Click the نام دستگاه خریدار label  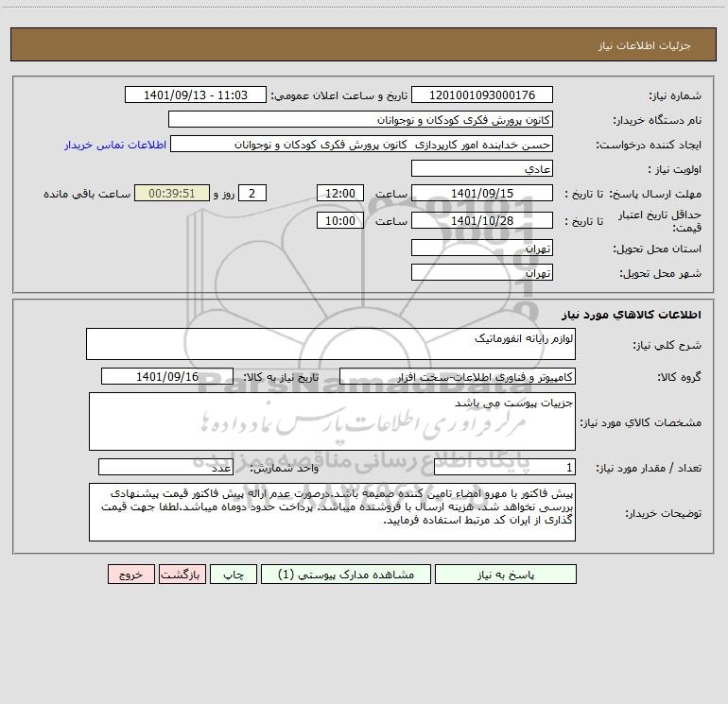(657, 120)
